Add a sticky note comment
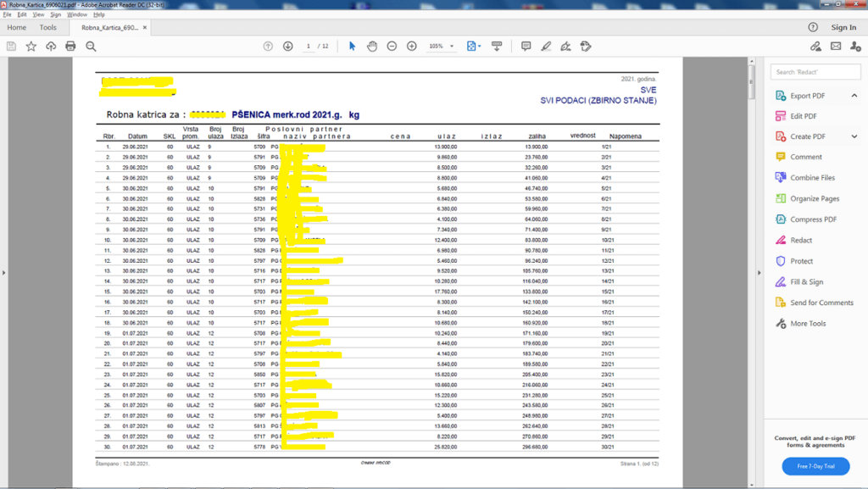The height and width of the screenshot is (489, 868). [x=526, y=47]
